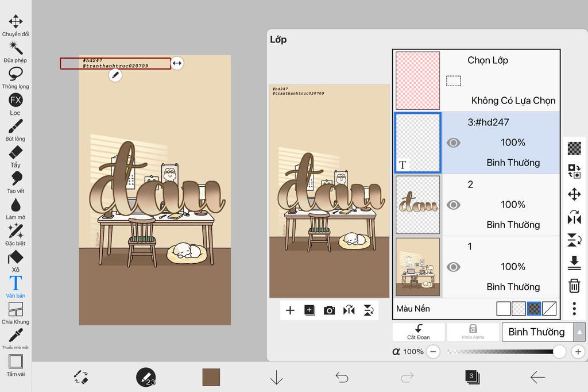Image resolution: width=588 pixels, height=392 pixels.
Task: Select the Xô bucket fill tool
Action: click(16, 262)
